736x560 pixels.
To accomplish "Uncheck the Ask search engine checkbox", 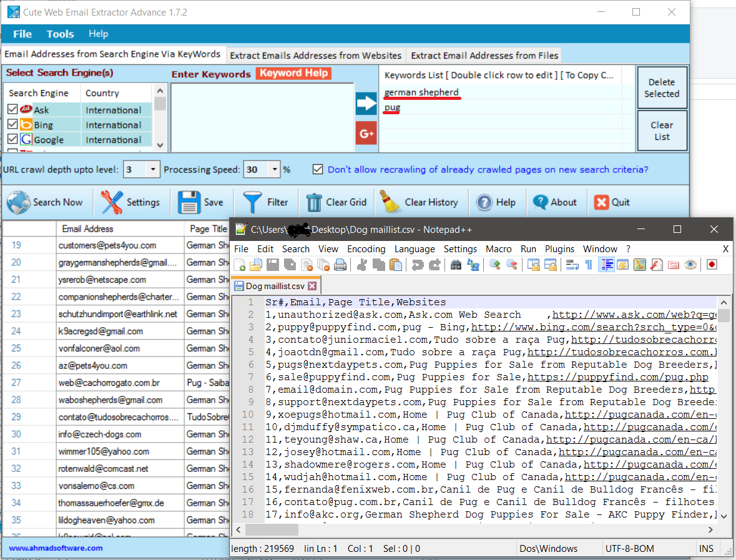I will 12,109.
